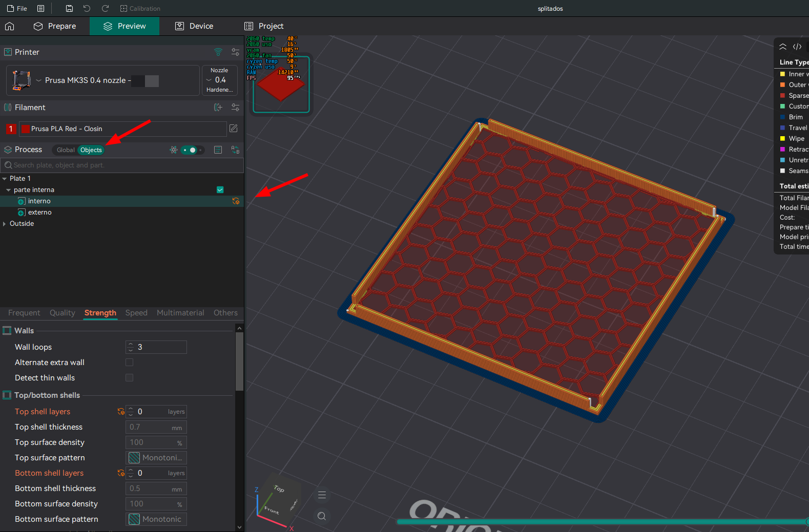Open the viewport layers menu icon
809x532 pixels.
click(x=322, y=495)
